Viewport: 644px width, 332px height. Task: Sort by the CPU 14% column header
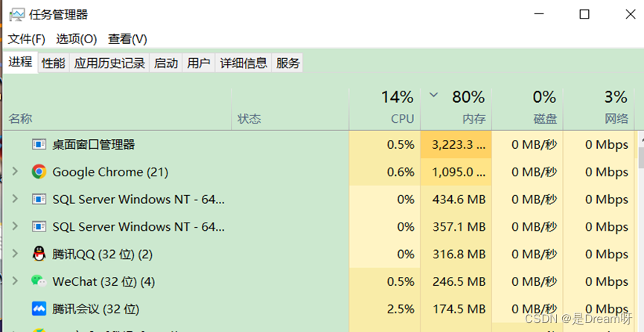(x=384, y=109)
